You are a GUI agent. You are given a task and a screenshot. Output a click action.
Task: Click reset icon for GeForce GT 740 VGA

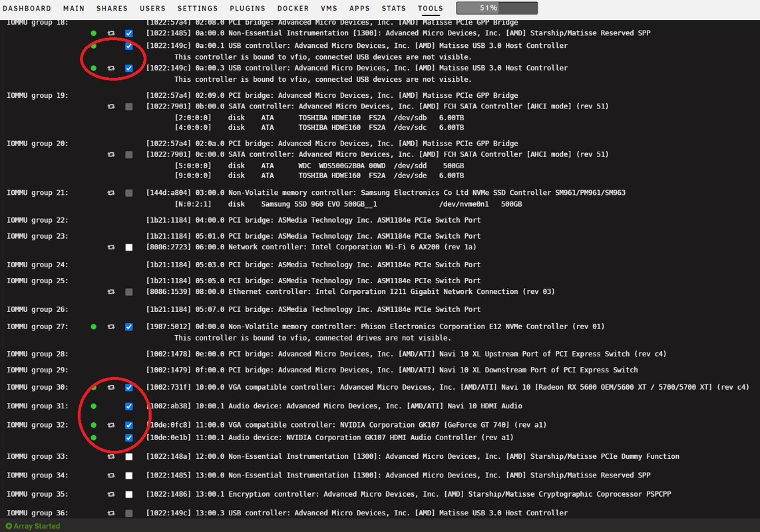point(111,425)
